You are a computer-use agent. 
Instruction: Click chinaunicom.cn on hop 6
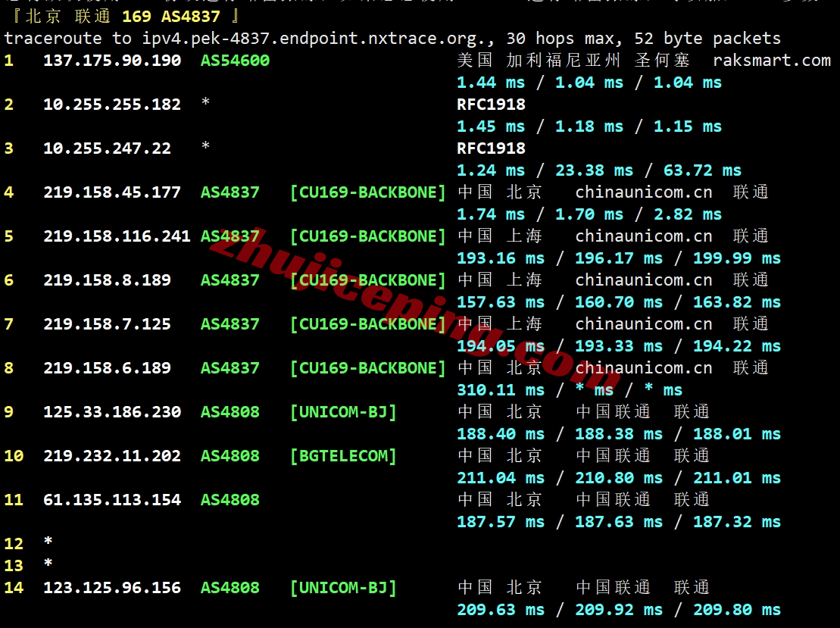point(643,280)
